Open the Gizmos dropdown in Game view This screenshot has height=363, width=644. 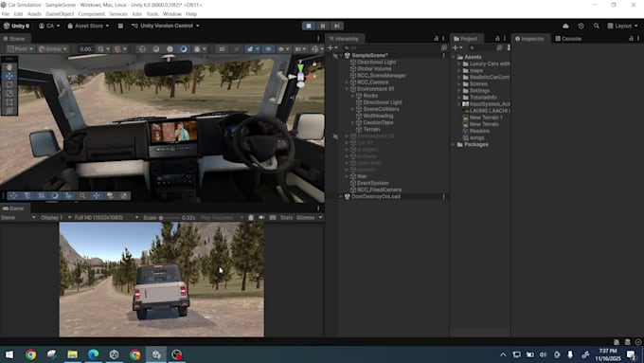(310, 217)
